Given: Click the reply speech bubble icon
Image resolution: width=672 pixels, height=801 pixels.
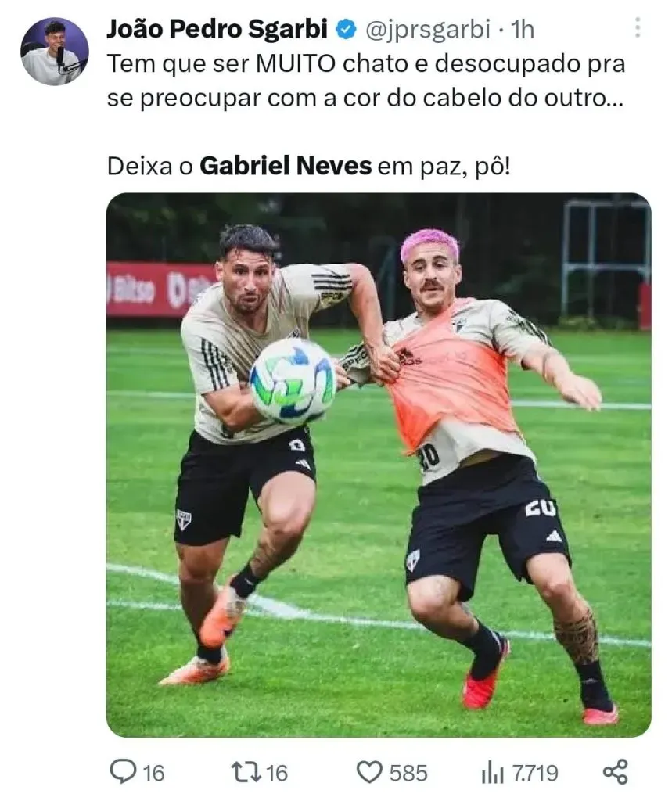Looking at the screenshot, I should [123, 772].
